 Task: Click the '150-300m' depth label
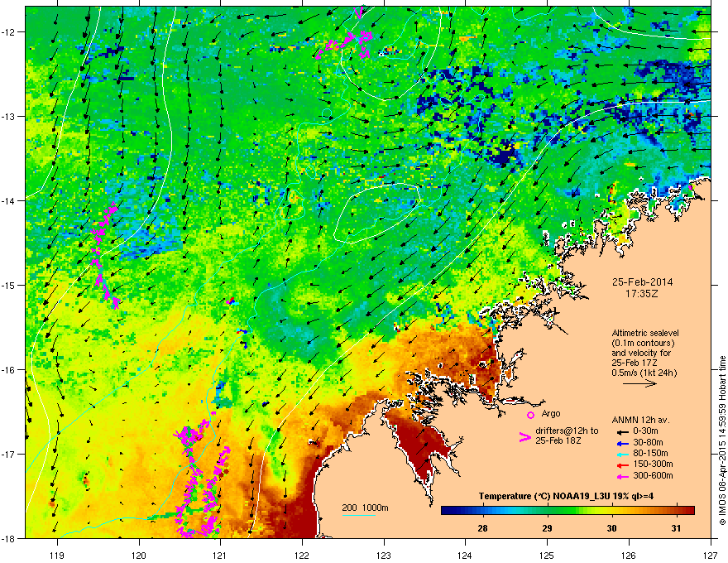click(653, 464)
